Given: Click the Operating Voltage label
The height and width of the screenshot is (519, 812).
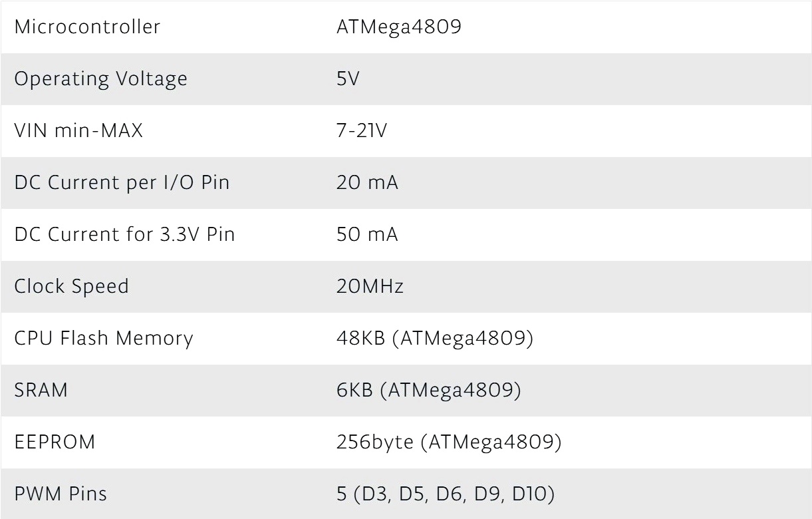Looking at the screenshot, I should (x=100, y=79).
